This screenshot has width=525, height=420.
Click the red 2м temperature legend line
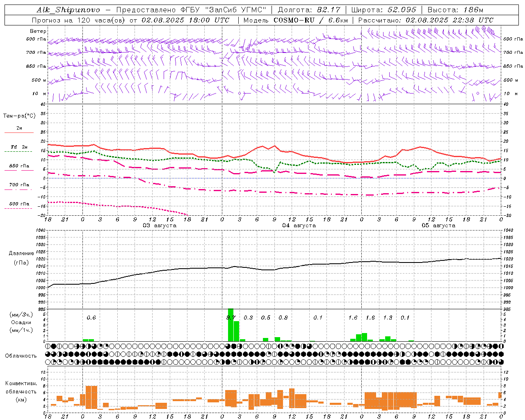[x=19, y=132]
